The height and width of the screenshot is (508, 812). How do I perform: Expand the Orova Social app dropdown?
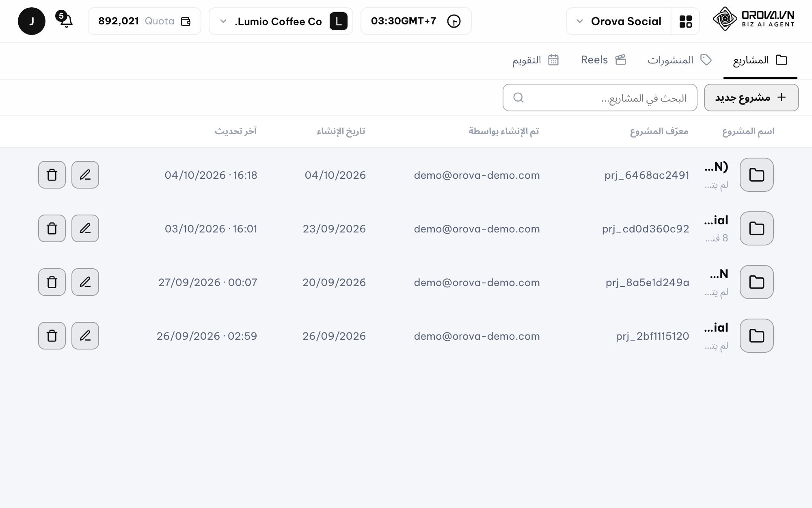[619, 21]
